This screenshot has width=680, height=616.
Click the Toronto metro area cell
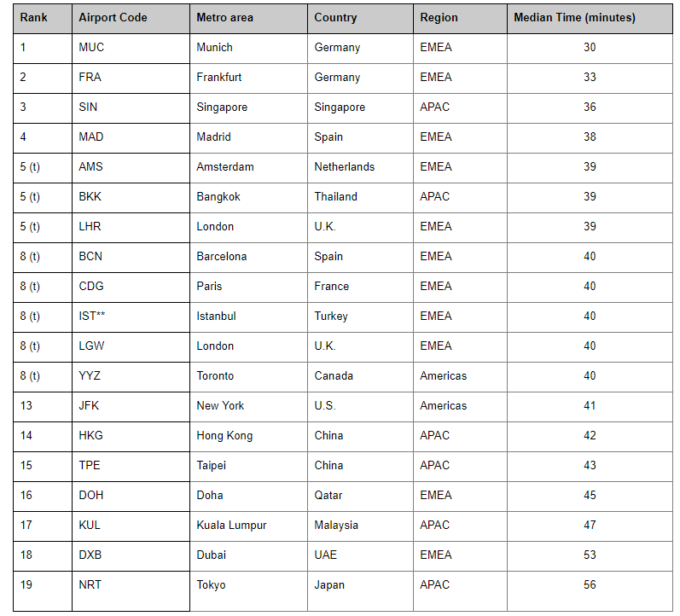point(248,377)
